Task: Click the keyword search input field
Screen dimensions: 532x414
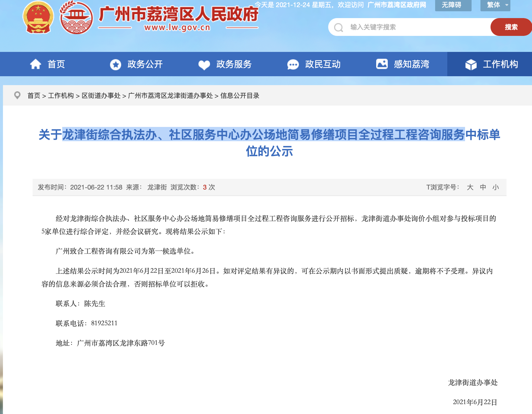Action: pyautogui.click(x=400, y=27)
